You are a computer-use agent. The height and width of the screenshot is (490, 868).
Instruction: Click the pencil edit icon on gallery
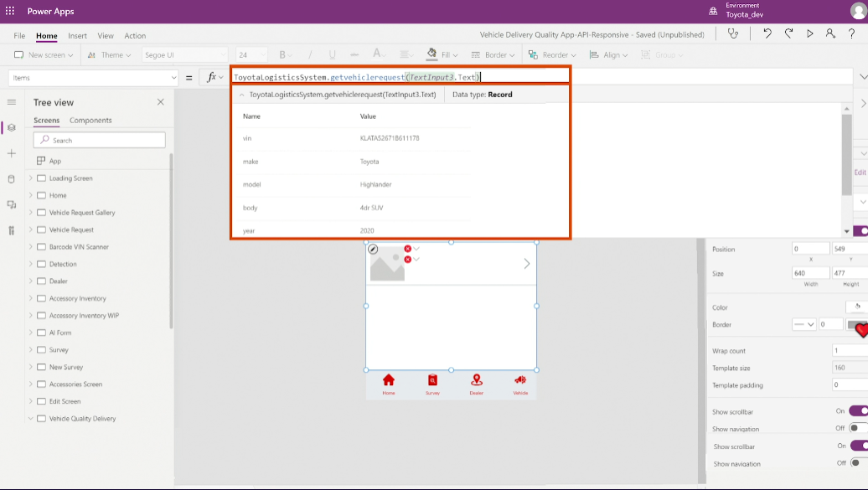click(x=373, y=249)
